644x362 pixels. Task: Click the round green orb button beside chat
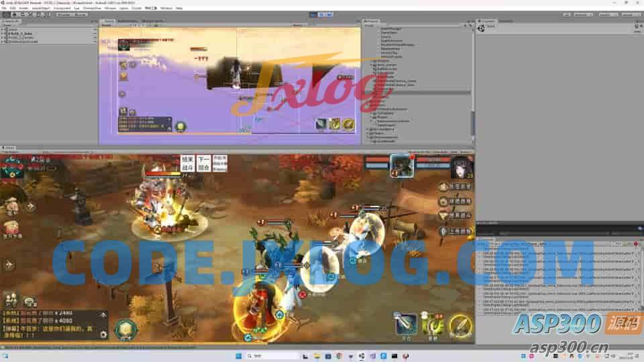(x=125, y=329)
